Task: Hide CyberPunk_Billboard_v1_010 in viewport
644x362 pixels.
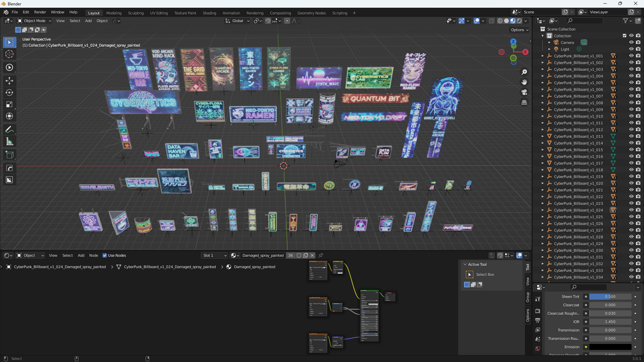Action: (x=631, y=116)
